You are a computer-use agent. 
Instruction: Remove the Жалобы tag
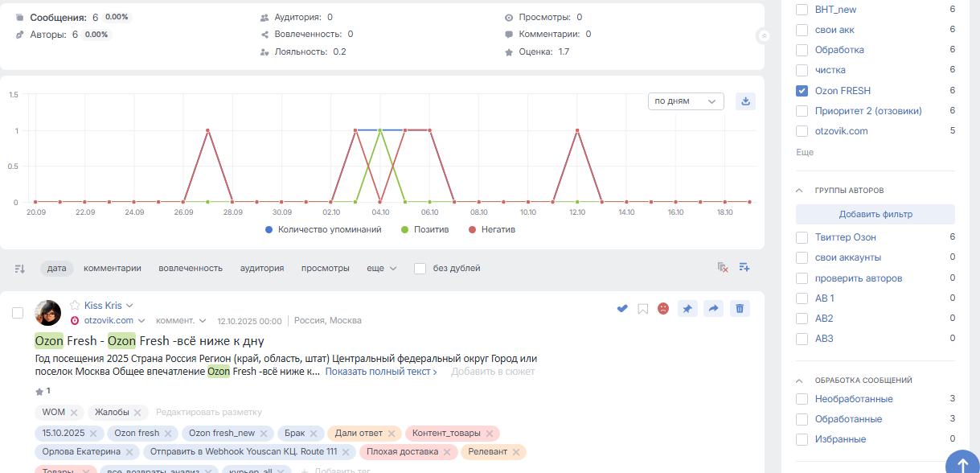pos(137,413)
